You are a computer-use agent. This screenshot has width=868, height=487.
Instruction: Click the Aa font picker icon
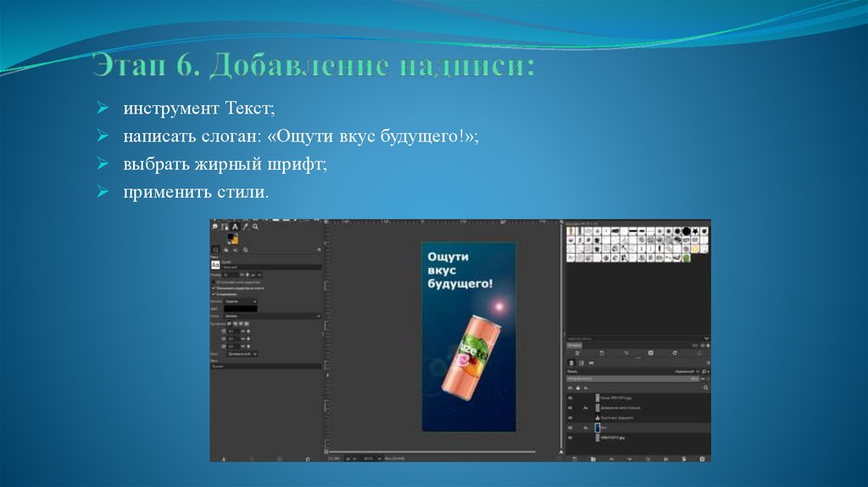point(215,265)
